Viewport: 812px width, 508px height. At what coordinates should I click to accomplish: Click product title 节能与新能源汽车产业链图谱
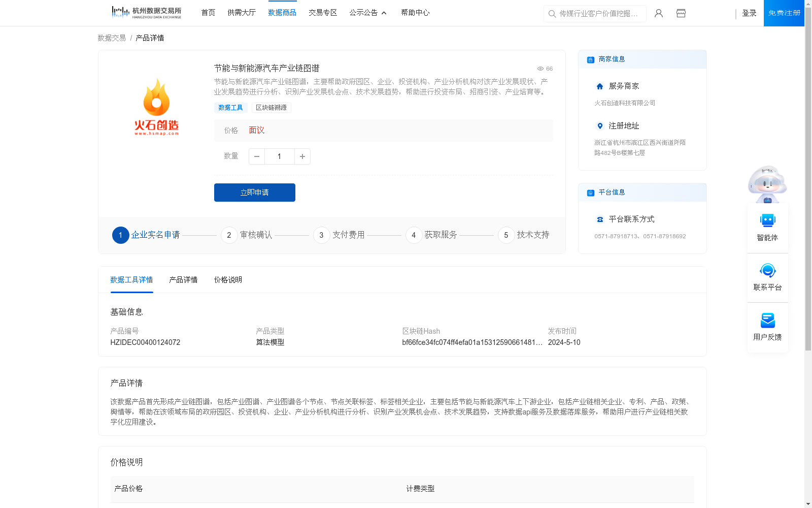point(266,68)
